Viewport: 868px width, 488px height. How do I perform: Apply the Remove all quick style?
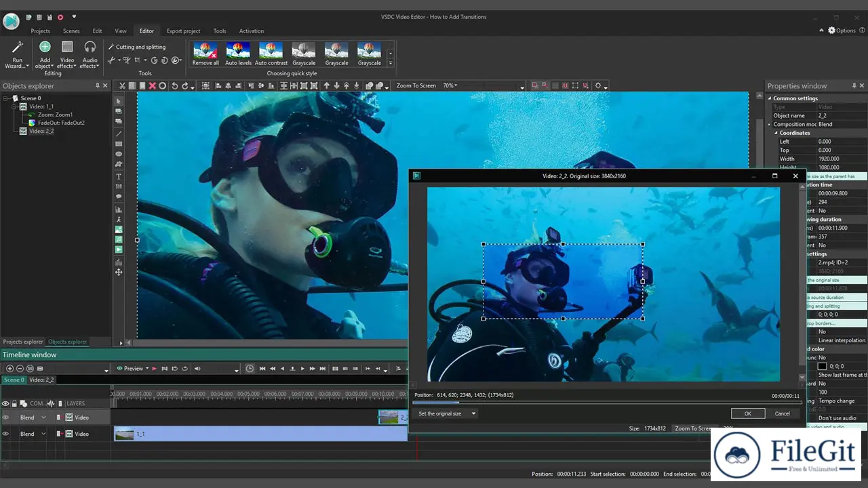pos(205,54)
